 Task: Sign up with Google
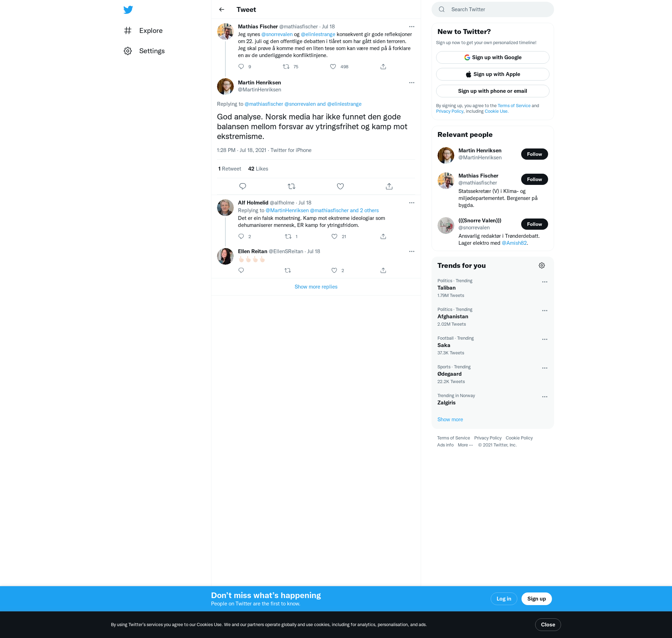click(x=492, y=57)
